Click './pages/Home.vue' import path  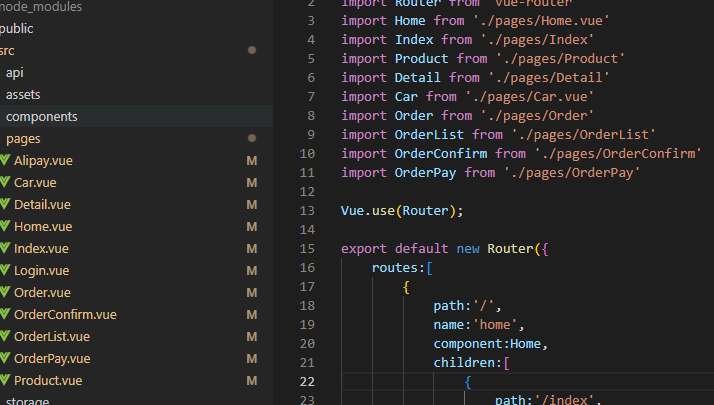tap(541, 21)
